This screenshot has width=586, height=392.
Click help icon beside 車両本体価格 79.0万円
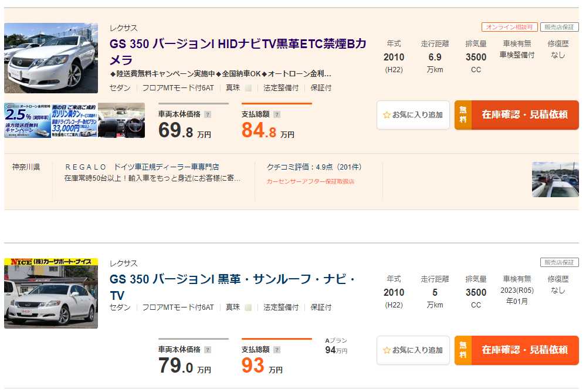[208, 350]
